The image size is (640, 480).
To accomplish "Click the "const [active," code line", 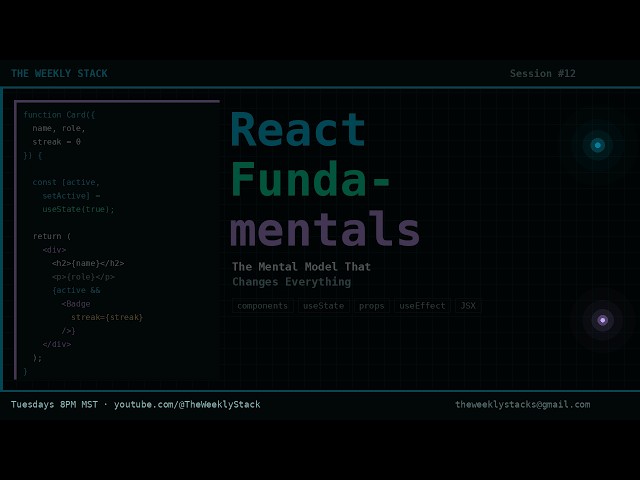I will click(x=66, y=182).
